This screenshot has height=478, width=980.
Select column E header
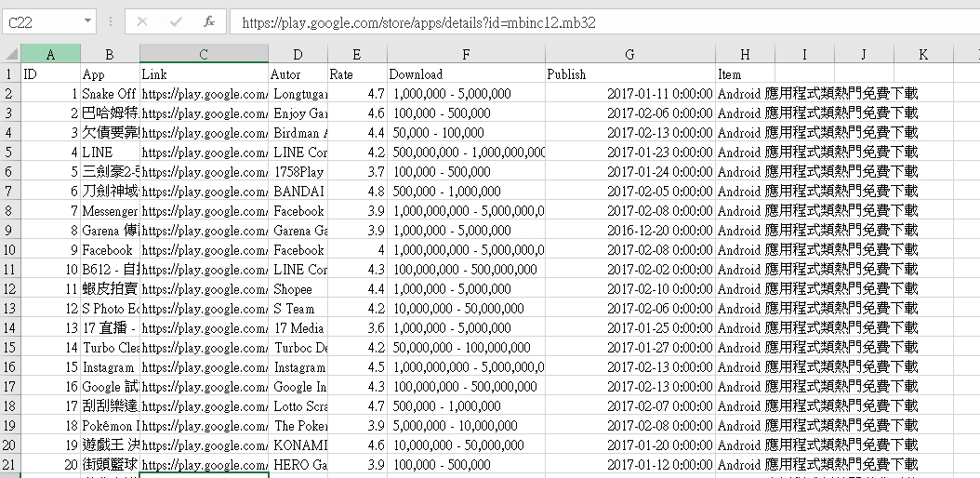357,54
